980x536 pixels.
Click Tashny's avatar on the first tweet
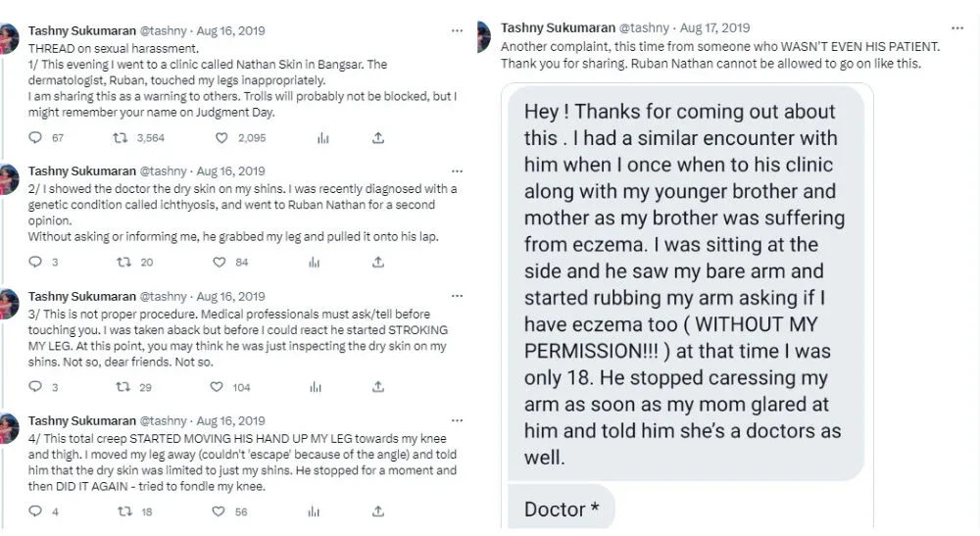[x=11, y=41]
